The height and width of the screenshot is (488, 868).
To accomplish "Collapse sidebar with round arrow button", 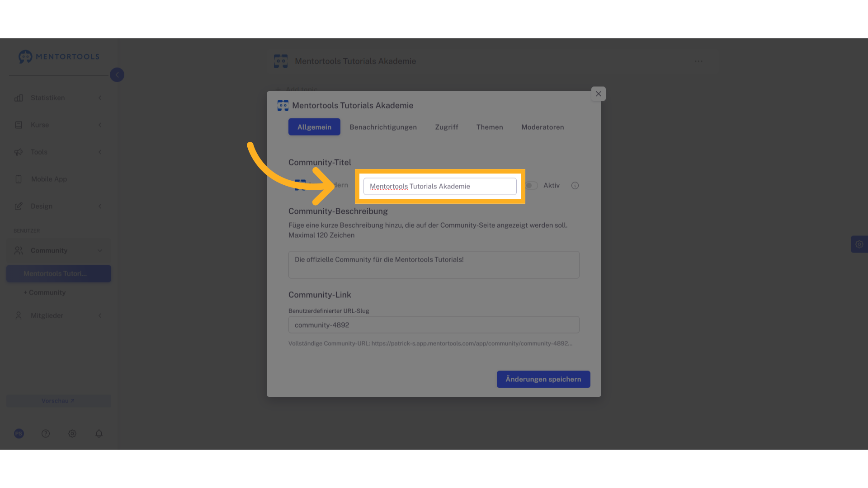I will [x=117, y=75].
